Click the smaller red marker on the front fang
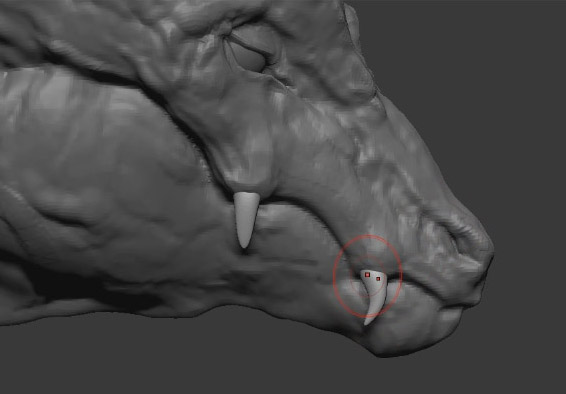The height and width of the screenshot is (394, 566). (x=378, y=279)
